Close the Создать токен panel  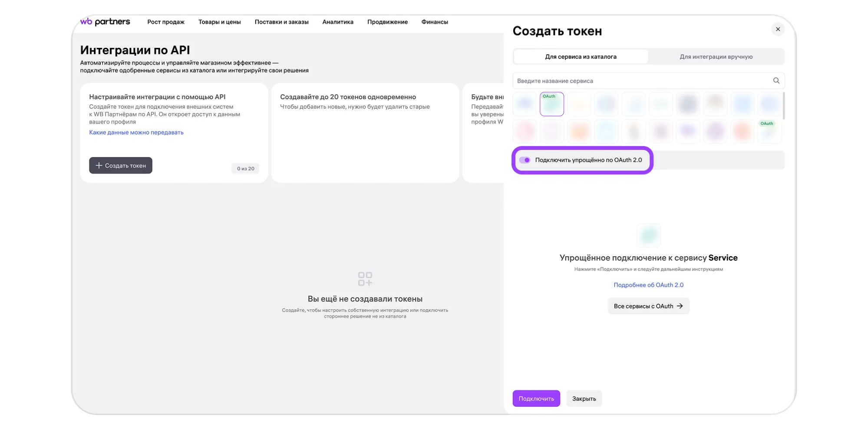778,30
